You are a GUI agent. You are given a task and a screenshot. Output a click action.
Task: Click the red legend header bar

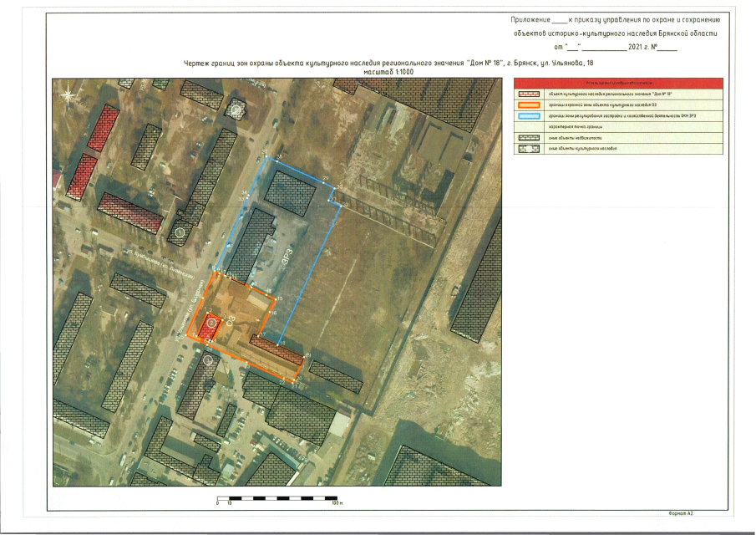617,83
